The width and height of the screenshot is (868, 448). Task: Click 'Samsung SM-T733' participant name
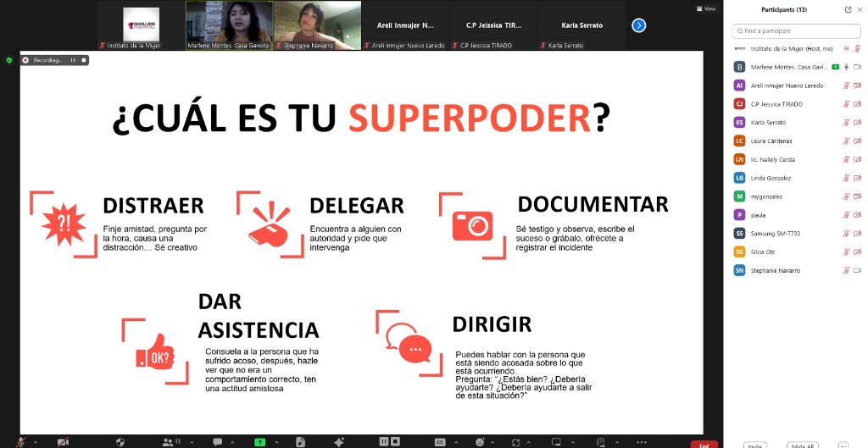pos(775,234)
